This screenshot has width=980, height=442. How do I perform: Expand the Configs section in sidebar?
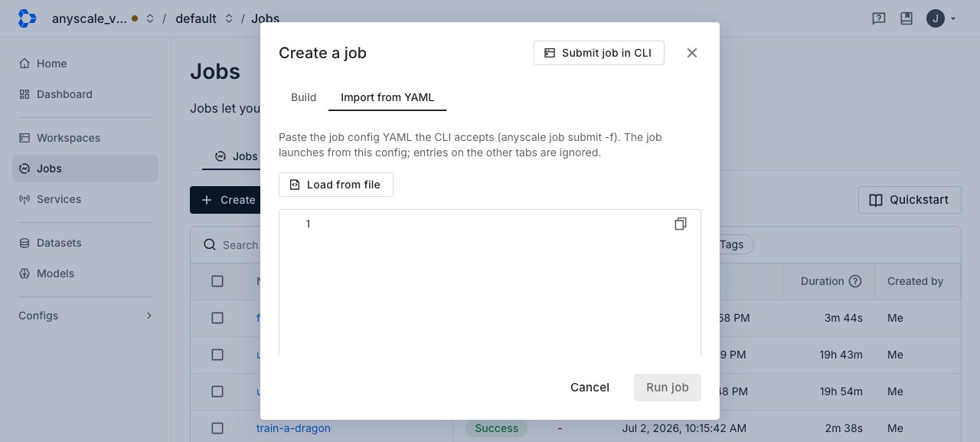pyautogui.click(x=85, y=316)
